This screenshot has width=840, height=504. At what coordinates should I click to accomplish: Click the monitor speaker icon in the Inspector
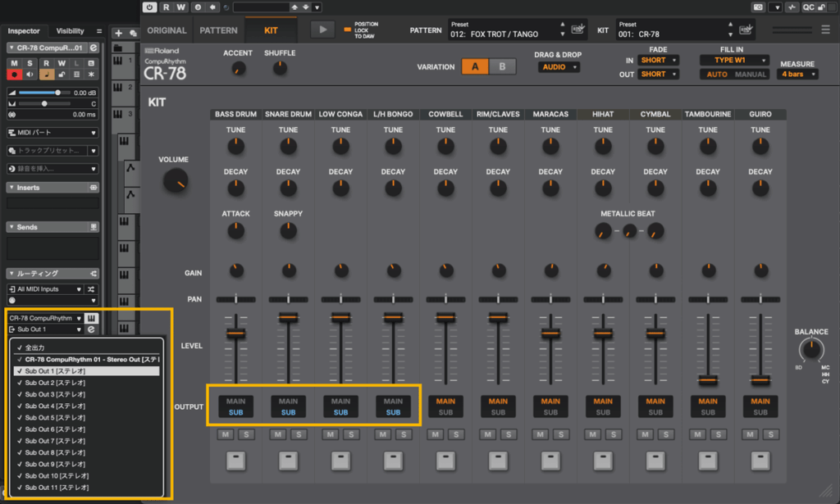pyautogui.click(x=30, y=75)
